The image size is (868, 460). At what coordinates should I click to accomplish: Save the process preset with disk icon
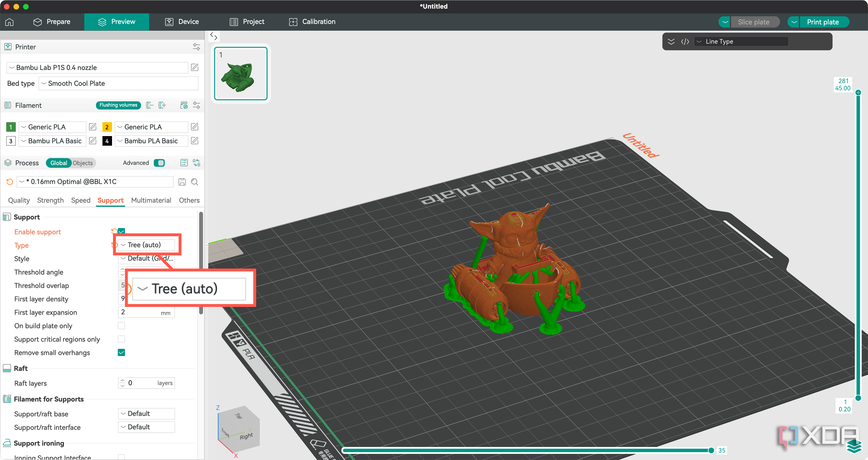(182, 182)
